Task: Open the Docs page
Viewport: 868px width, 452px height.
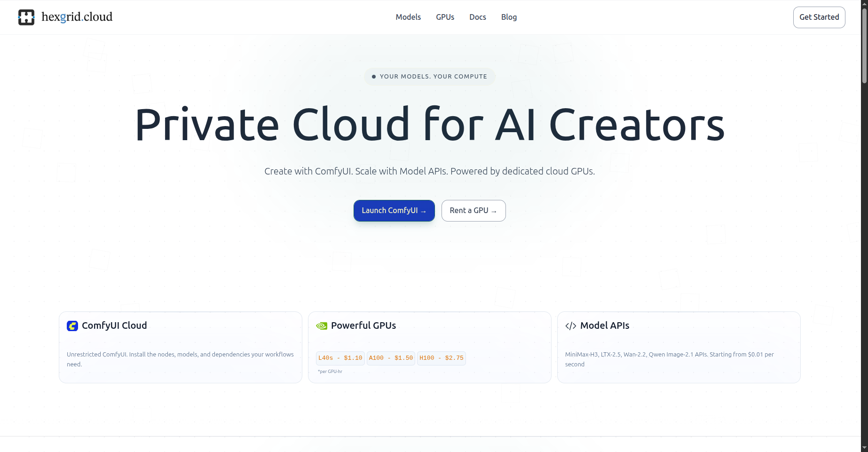Action: pos(478,17)
